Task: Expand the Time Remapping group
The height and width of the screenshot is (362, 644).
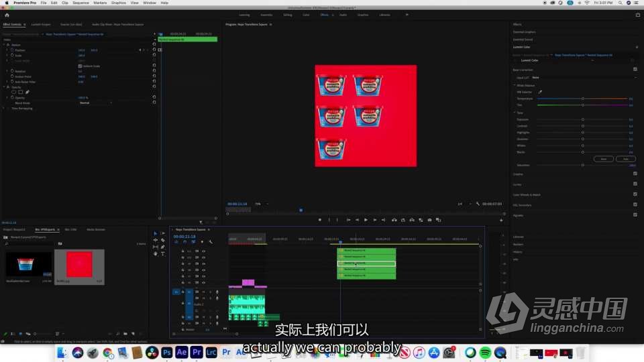Action: [4, 109]
